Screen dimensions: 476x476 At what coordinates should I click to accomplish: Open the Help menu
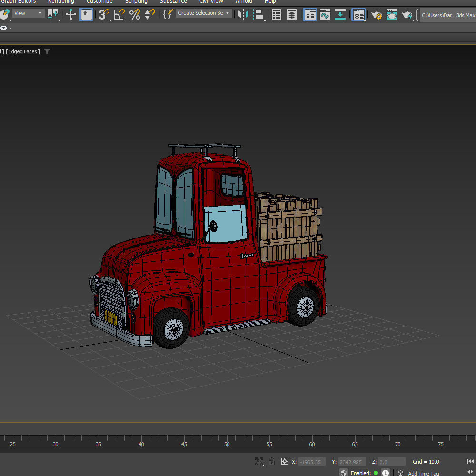270,2
